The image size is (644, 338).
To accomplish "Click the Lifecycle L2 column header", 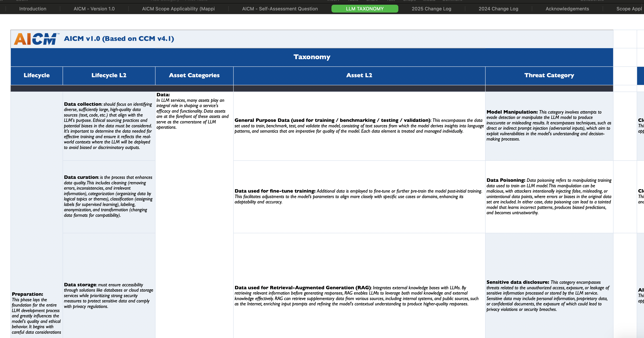I will [109, 75].
